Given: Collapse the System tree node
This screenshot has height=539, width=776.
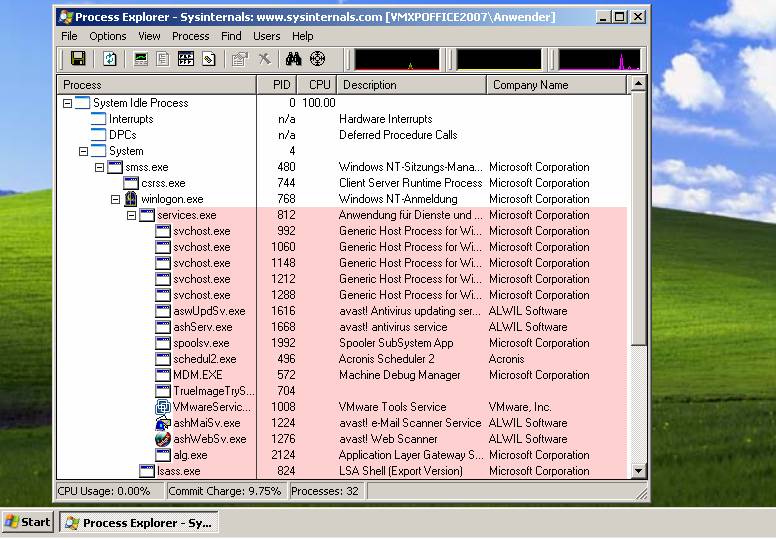Looking at the screenshot, I should pos(84,151).
